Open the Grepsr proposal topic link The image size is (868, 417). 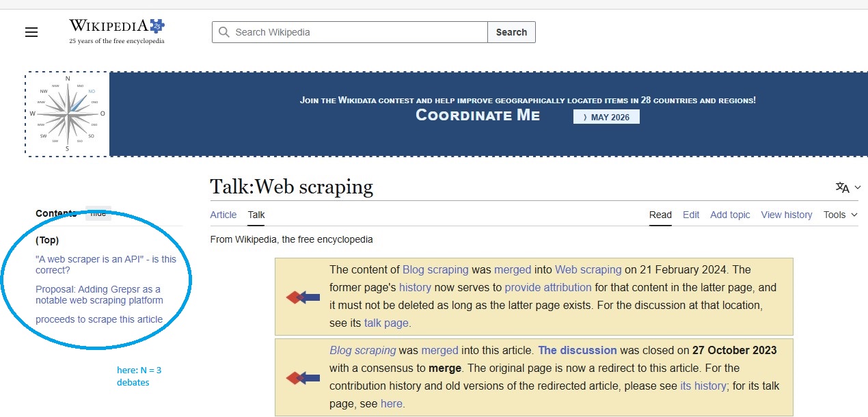click(x=99, y=295)
